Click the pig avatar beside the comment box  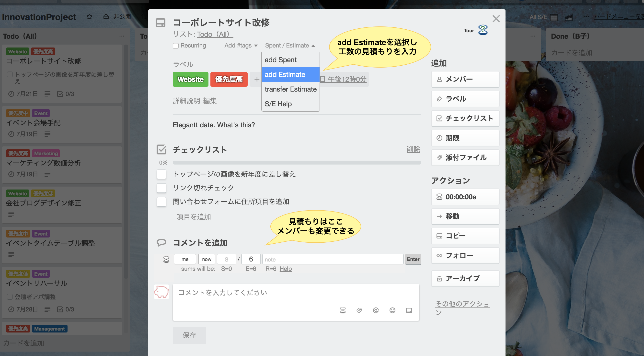(161, 292)
